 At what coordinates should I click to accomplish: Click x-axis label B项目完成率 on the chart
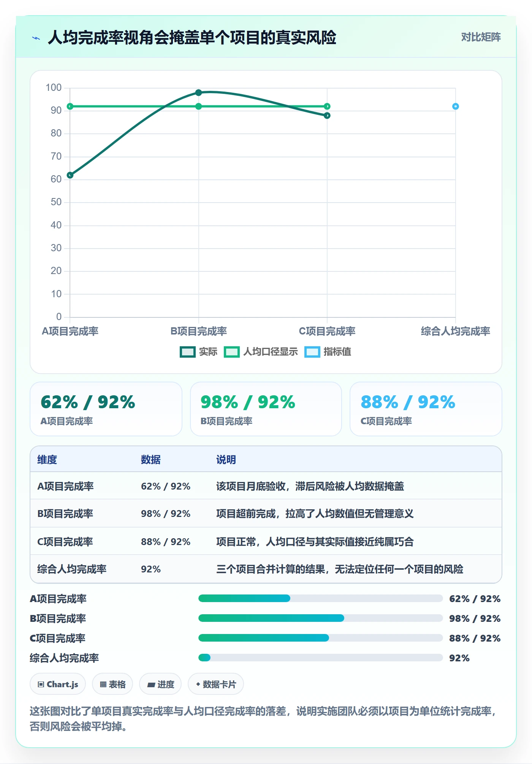pyautogui.click(x=198, y=331)
